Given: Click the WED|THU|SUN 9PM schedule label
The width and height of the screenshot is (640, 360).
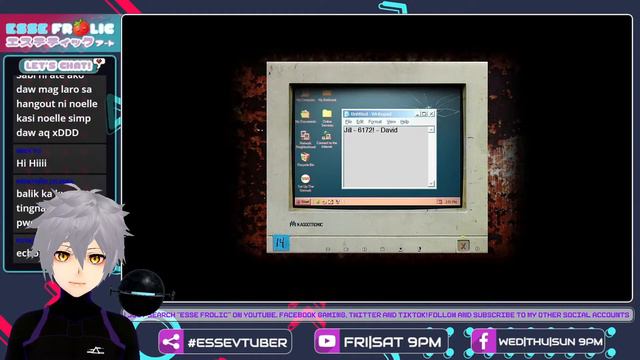Looking at the screenshot, I should coord(551,342).
